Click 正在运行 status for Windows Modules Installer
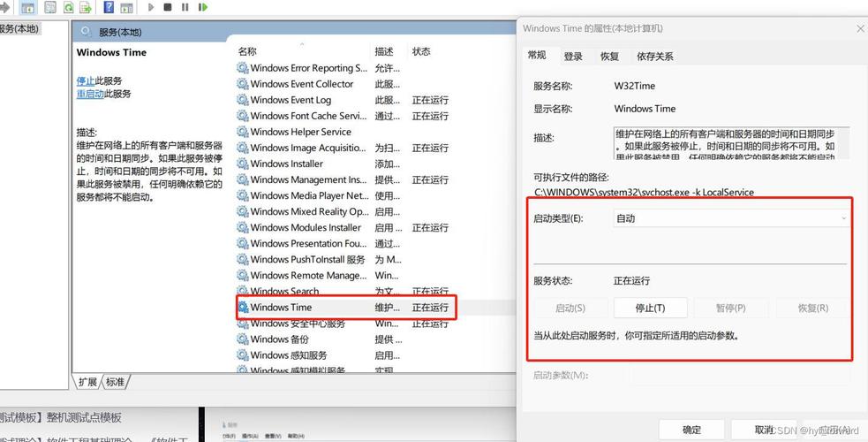Screen dimensions: 868x442 pos(430,228)
